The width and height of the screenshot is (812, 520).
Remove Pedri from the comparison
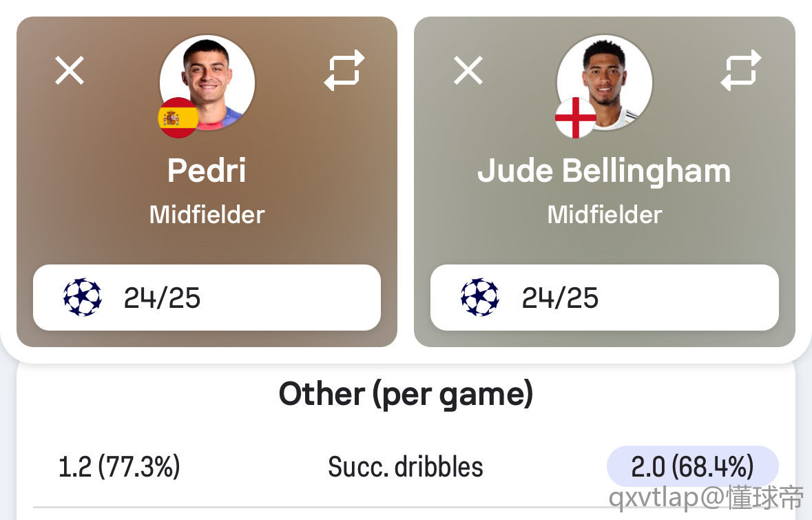click(70, 70)
